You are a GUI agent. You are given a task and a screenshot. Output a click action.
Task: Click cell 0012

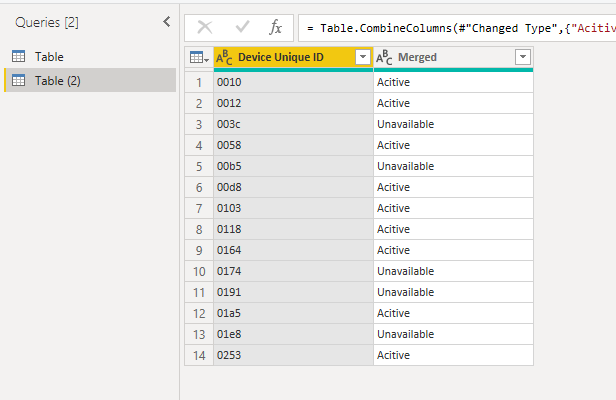point(293,103)
